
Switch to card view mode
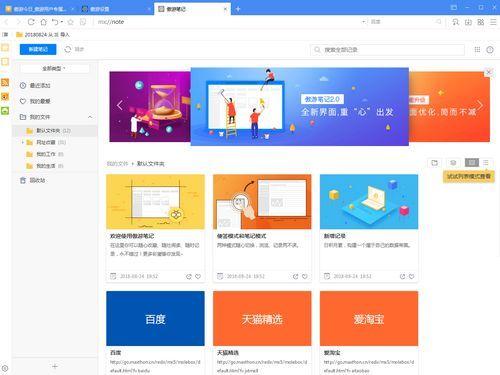472,162
